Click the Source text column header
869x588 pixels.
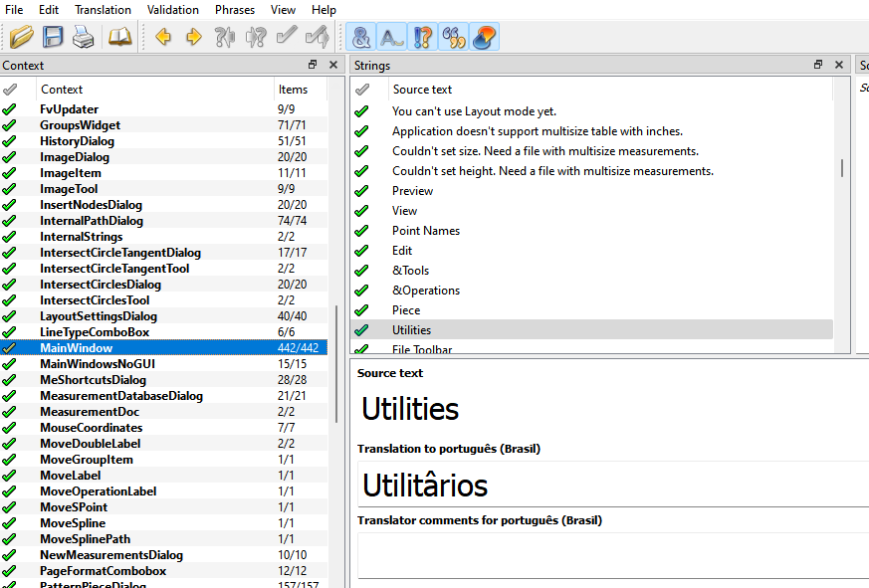422,90
